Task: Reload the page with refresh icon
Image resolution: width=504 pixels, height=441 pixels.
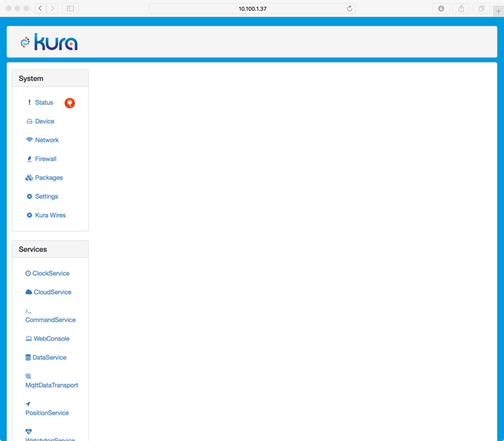Action: pyautogui.click(x=350, y=9)
